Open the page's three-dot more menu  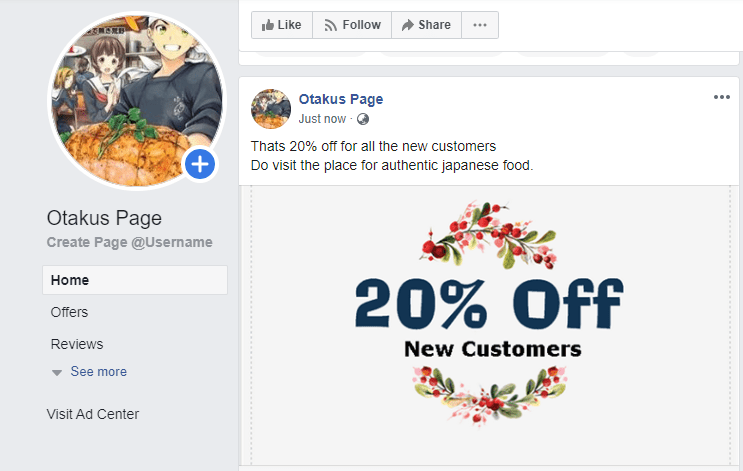pyautogui.click(x=480, y=25)
